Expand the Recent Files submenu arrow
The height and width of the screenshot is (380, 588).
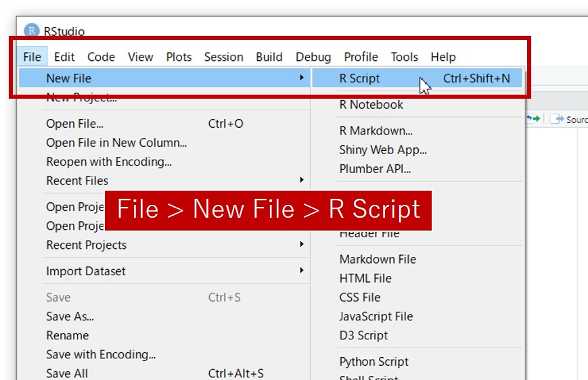click(301, 181)
